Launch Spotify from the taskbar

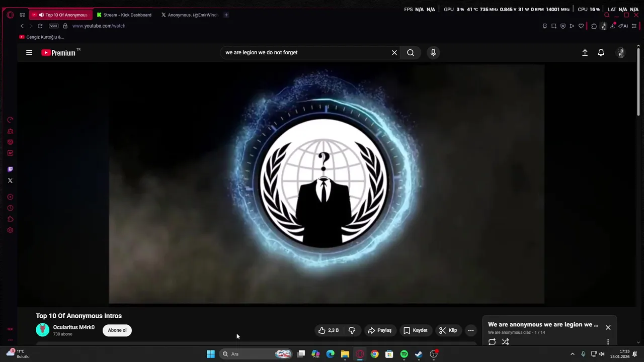click(404, 354)
